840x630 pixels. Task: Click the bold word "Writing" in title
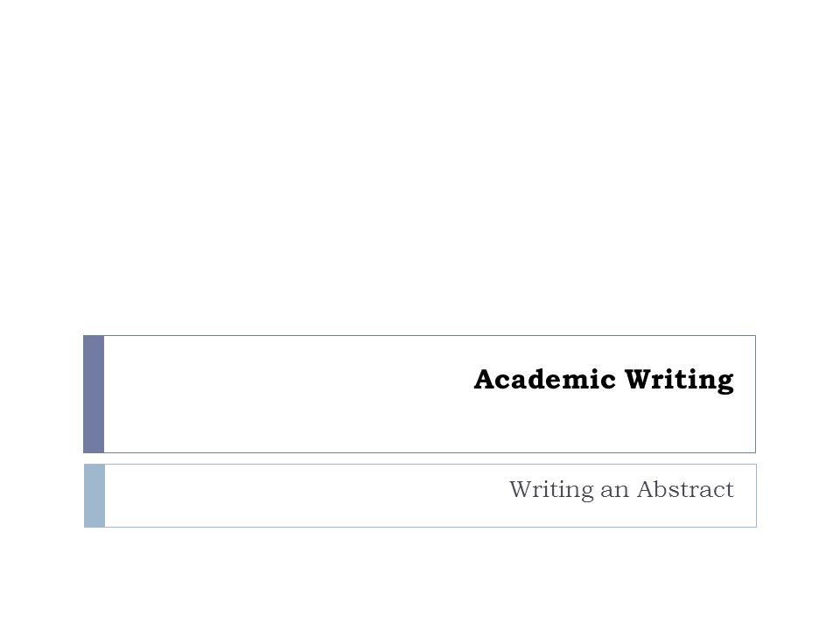point(679,381)
